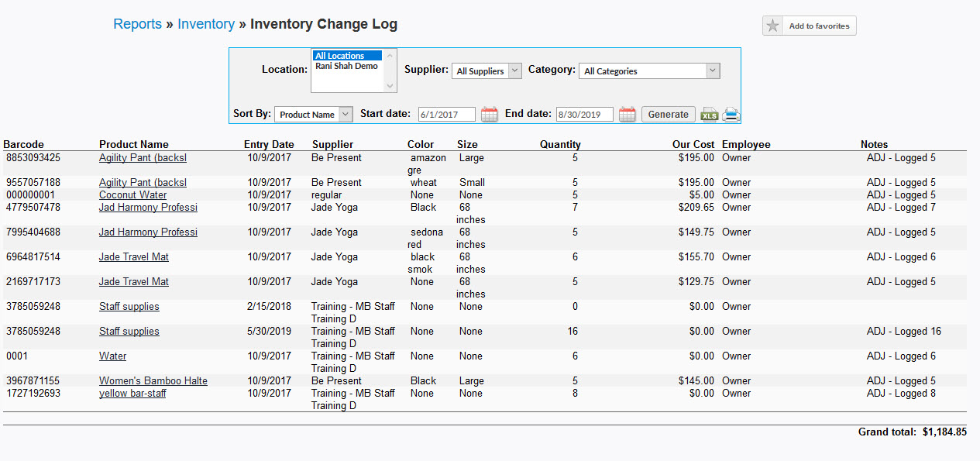Open the Coconut Water product link

(133, 194)
